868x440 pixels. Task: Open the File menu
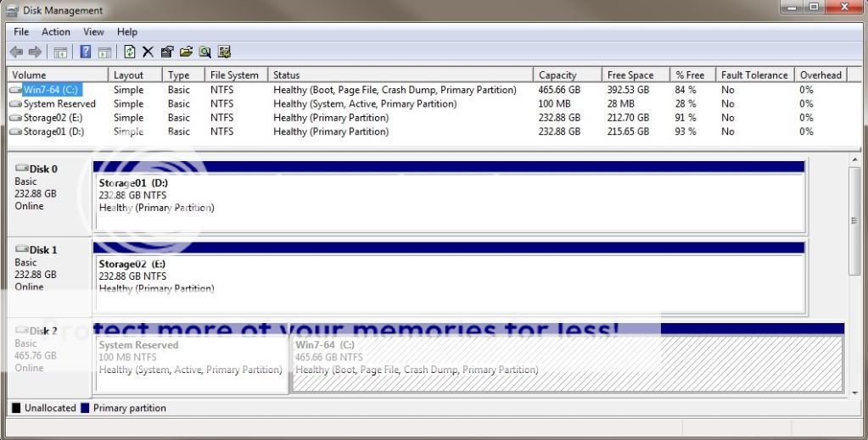click(x=21, y=31)
